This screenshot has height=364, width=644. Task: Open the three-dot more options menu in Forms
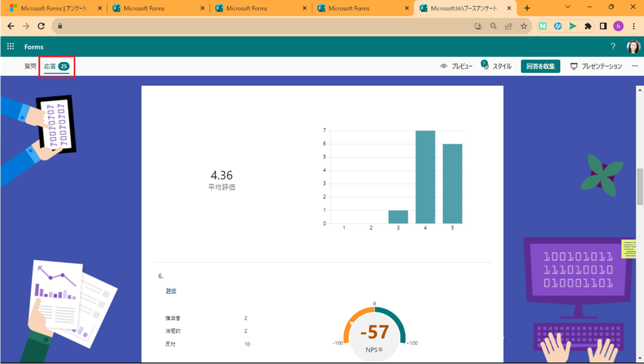[x=635, y=66]
